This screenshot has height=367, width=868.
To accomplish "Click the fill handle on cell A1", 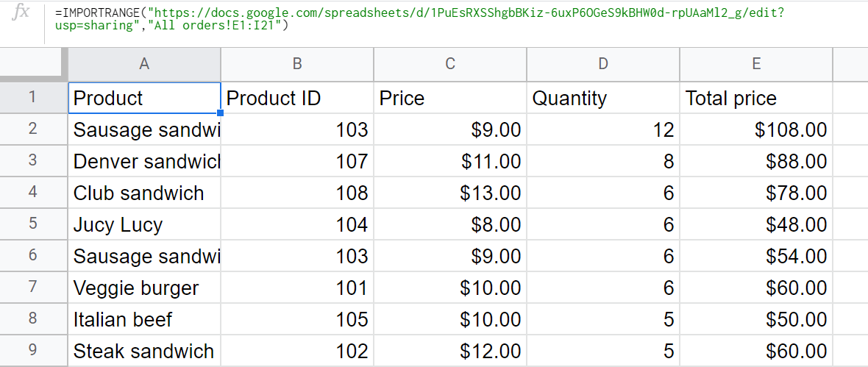I will point(221,113).
